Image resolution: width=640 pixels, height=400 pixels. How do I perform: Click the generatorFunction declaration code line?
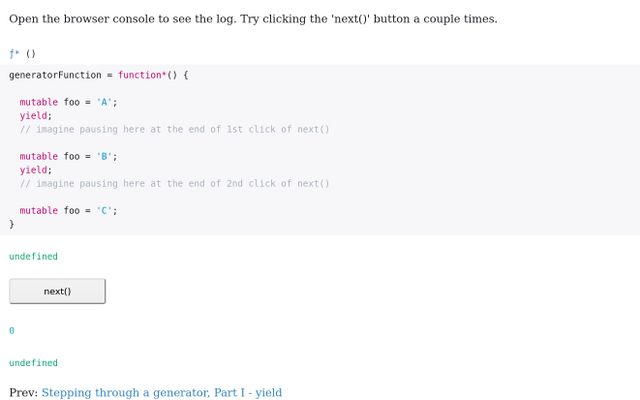click(x=98, y=75)
